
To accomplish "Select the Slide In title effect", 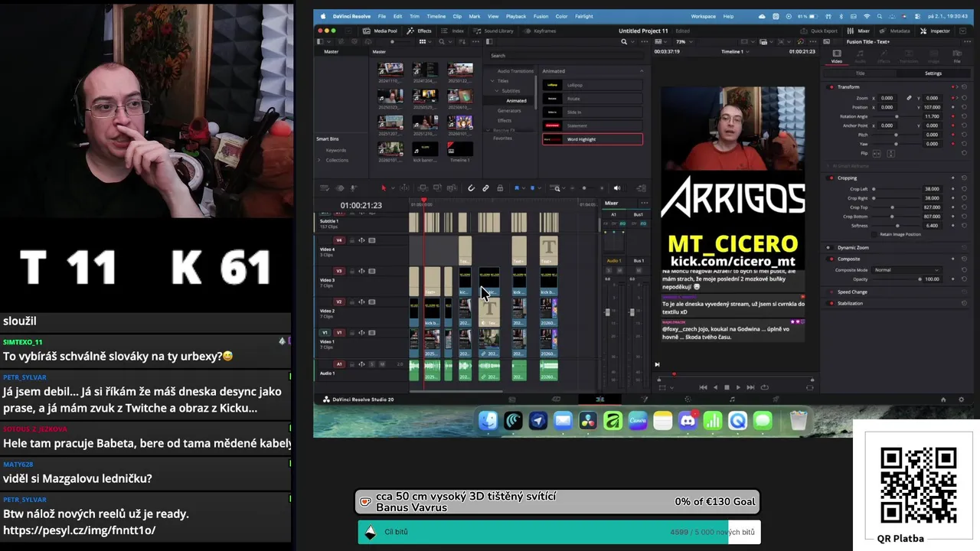I will pyautogui.click(x=592, y=112).
